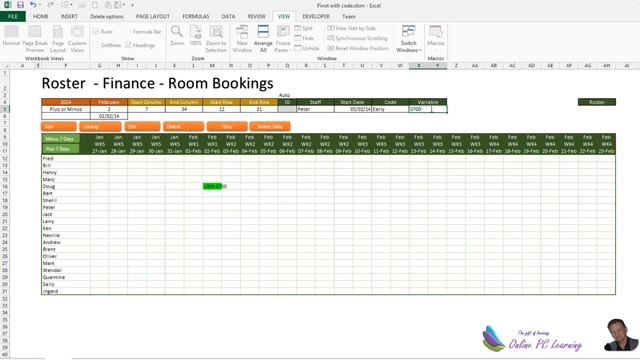Save the workbook from the quick access toolbar
This screenshot has width=640, height=360.
20,5
